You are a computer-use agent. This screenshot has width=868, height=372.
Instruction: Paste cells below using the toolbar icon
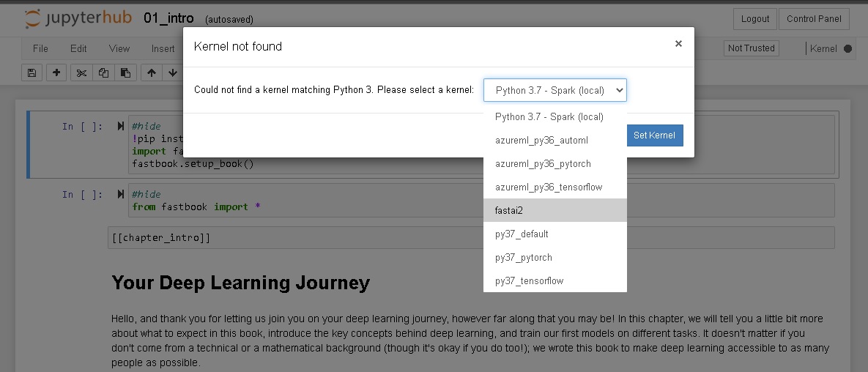[125, 72]
